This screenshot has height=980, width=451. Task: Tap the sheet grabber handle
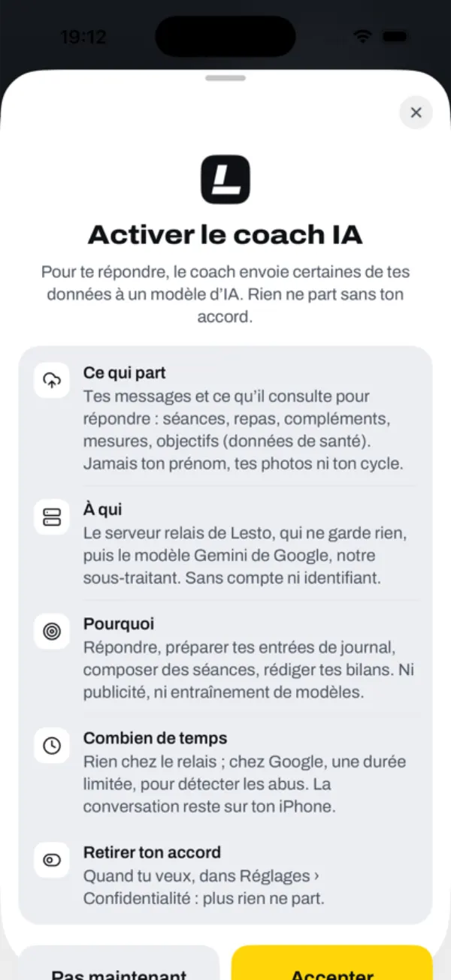pos(225,77)
